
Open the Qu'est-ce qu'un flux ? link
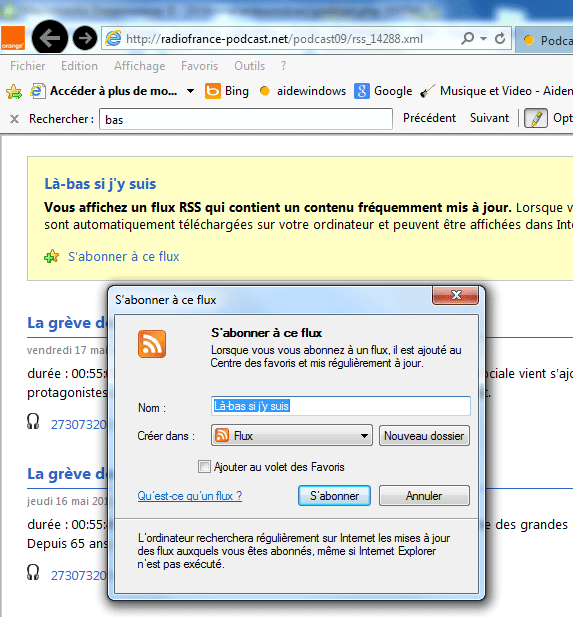point(190,496)
